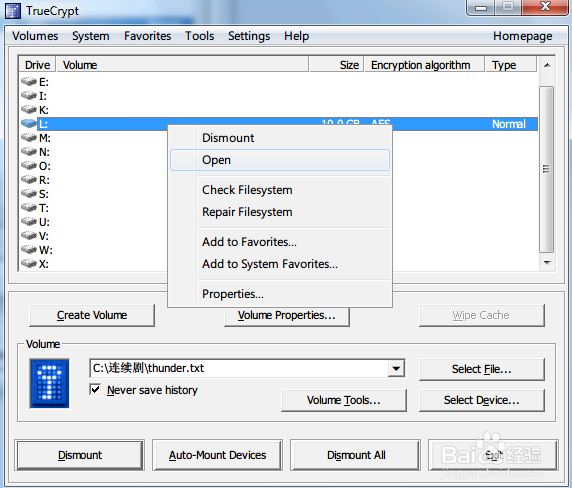Click the M: drive icon
Viewport: 572px width, 488px height.
29,138
